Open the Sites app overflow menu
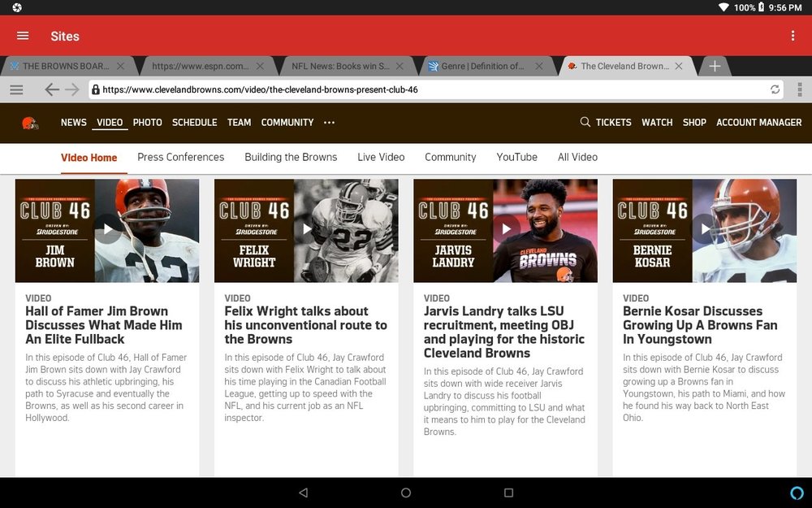Screen dimensions: 812x508 coord(793,36)
